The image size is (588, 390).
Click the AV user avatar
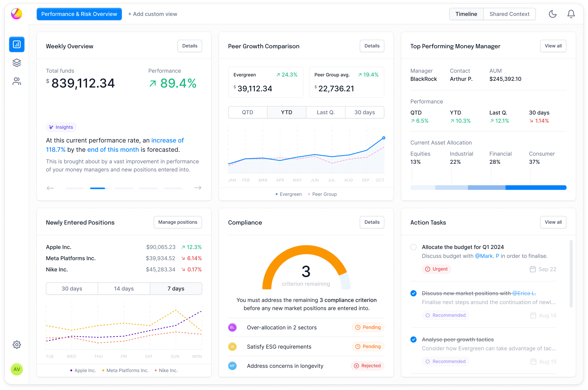coord(17,369)
